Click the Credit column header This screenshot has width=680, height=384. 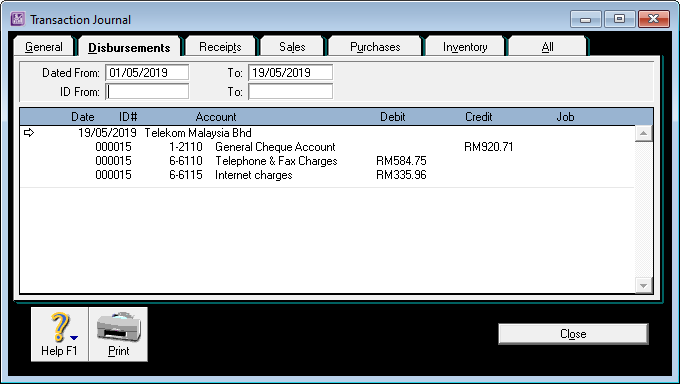coord(479,117)
